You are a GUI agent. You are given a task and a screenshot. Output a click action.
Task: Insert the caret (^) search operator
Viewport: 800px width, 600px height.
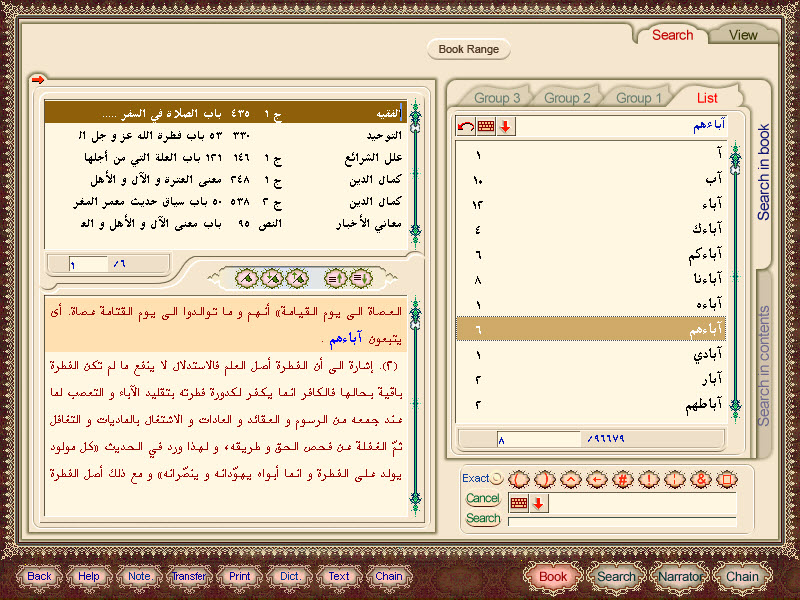(x=571, y=479)
